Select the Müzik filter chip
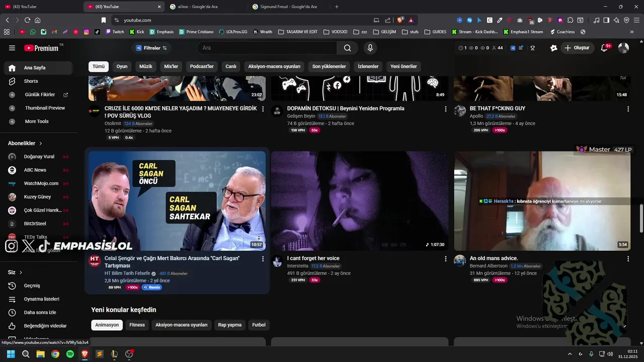Image resolution: width=644 pixels, height=362 pixels. (145, 66)
